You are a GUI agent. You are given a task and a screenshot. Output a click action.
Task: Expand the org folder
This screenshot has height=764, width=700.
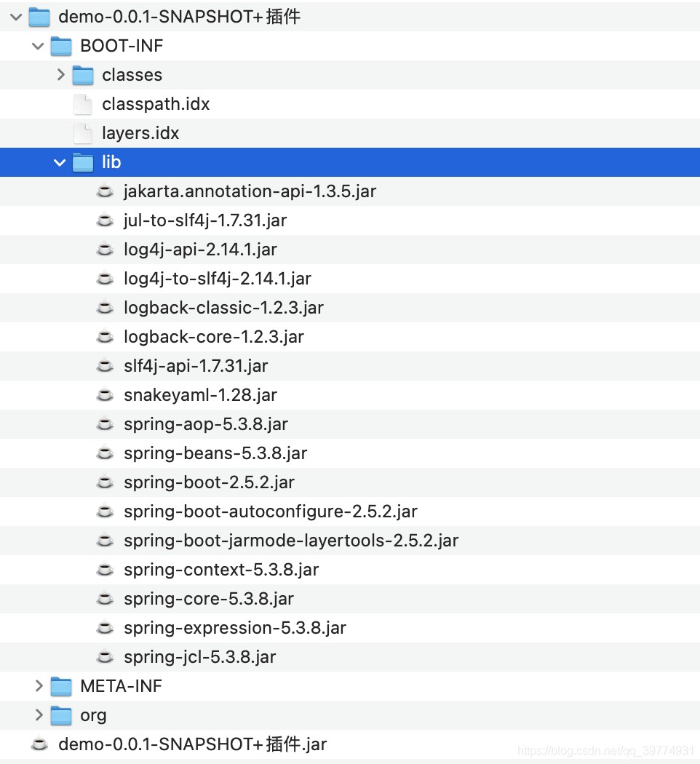tap(37, 715)
